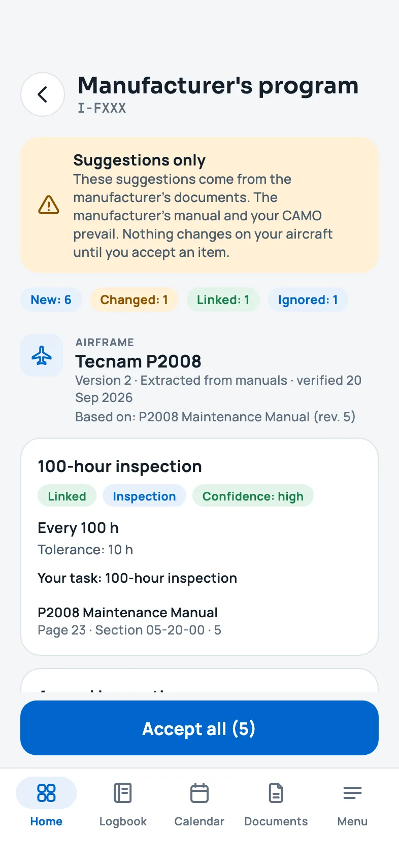Filter by the Ignored: 1 chip
This screenshot has width=399, height=868.
[308, 300]
